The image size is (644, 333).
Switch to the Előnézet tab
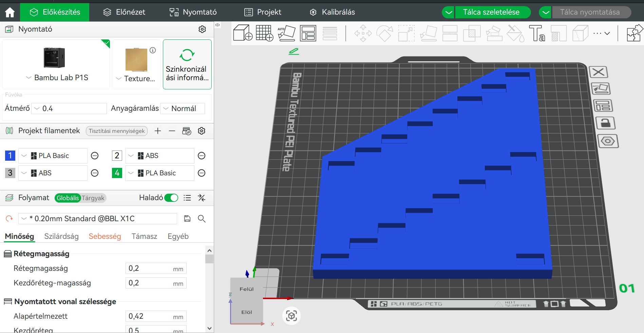[x=124, y=12]
